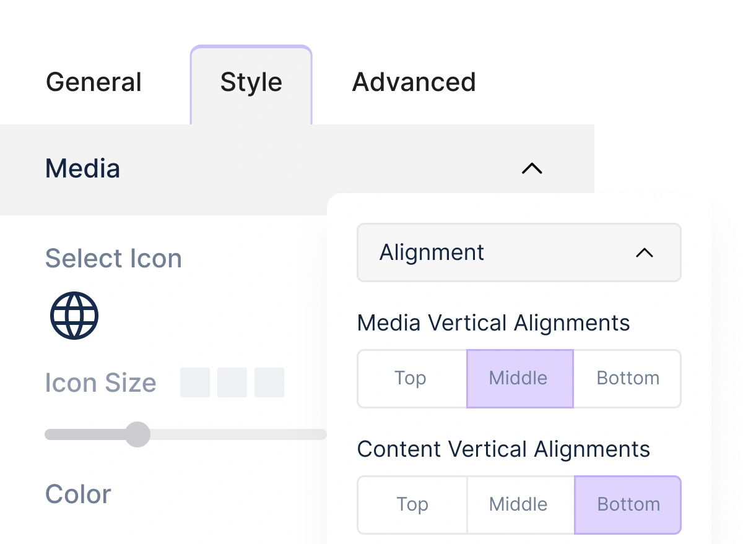Set Content Vertical Alignment to Top

[x=412, y=504]
